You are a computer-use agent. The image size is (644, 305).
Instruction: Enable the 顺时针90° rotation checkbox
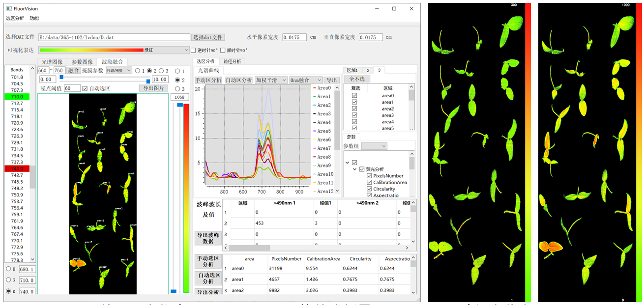pyautogui.click(x=223, y=50)
